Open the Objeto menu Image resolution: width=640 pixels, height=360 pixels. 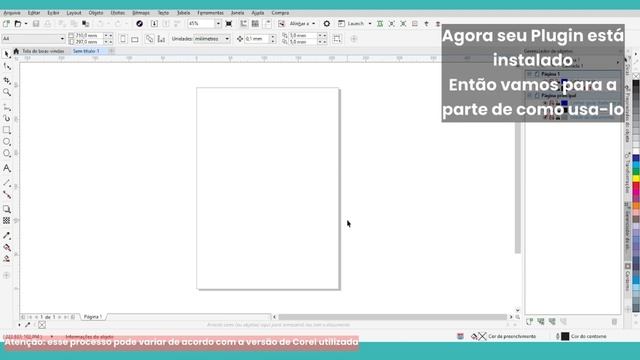(x=96, y=13)
